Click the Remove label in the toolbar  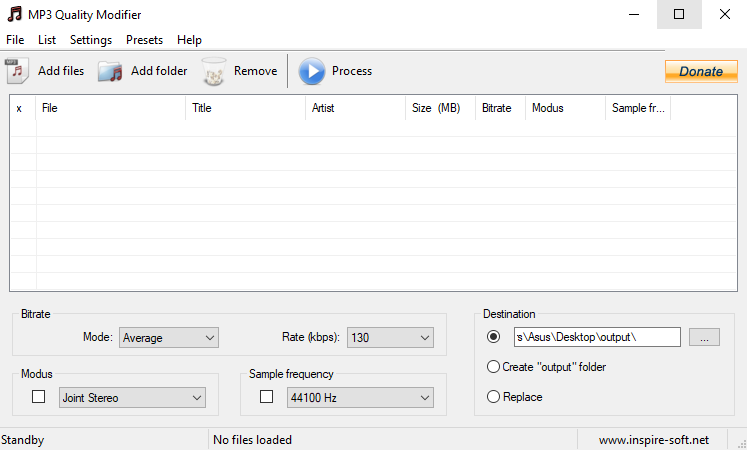(255, 71)
